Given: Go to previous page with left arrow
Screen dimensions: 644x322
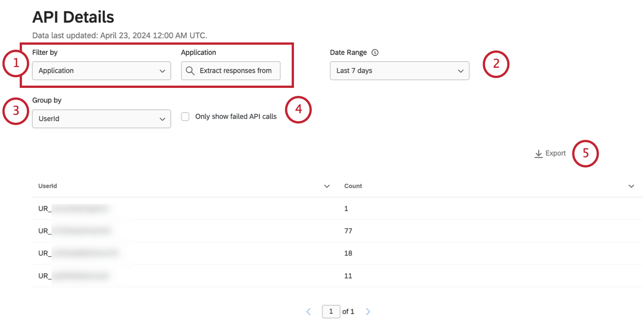Looking at the screenshot, I should click(x=309, y=311).
